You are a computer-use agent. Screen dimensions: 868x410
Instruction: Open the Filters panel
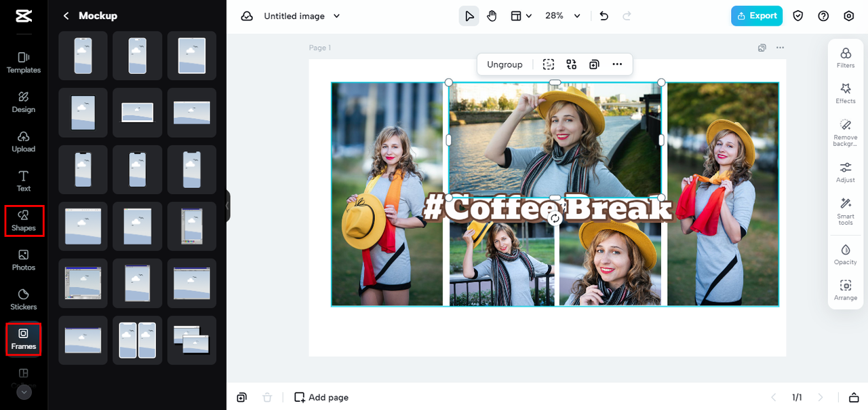coord(845,56)
